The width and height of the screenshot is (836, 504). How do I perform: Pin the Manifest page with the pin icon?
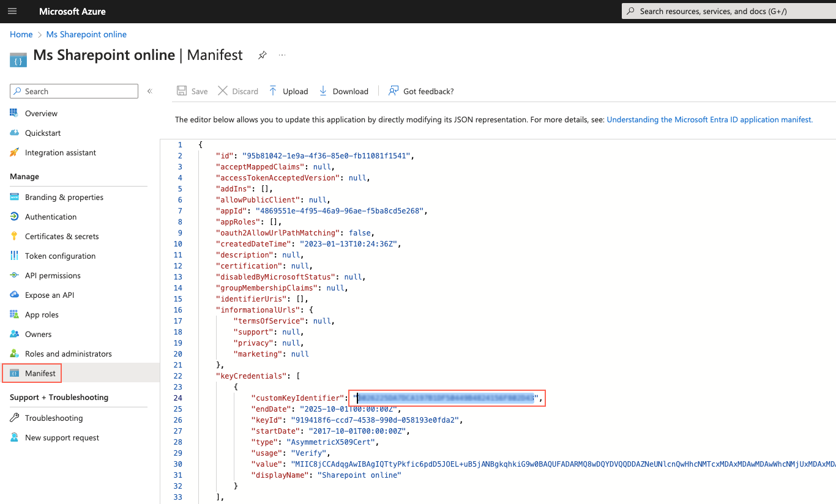[x=262, y=55]
